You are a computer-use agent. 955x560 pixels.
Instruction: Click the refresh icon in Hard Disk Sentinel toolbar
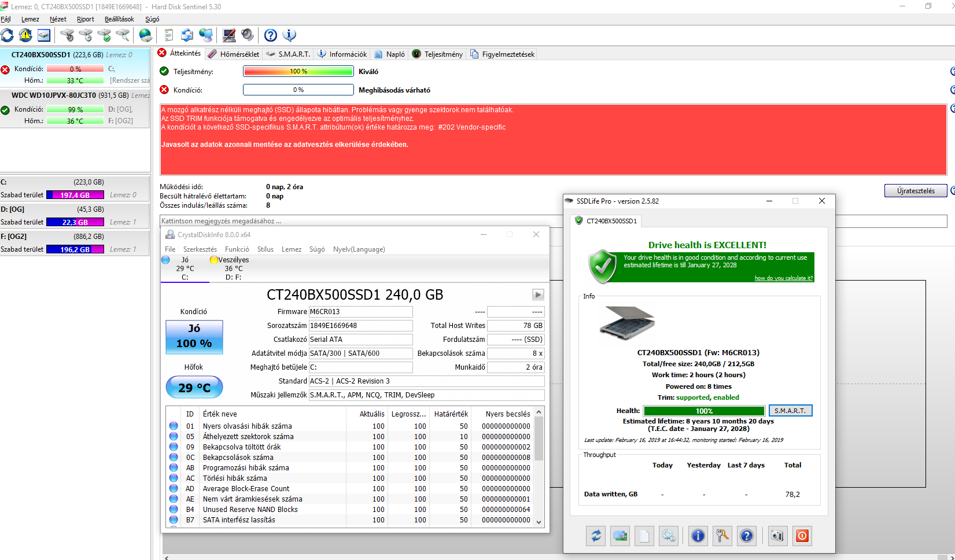[x=7, y=35]
